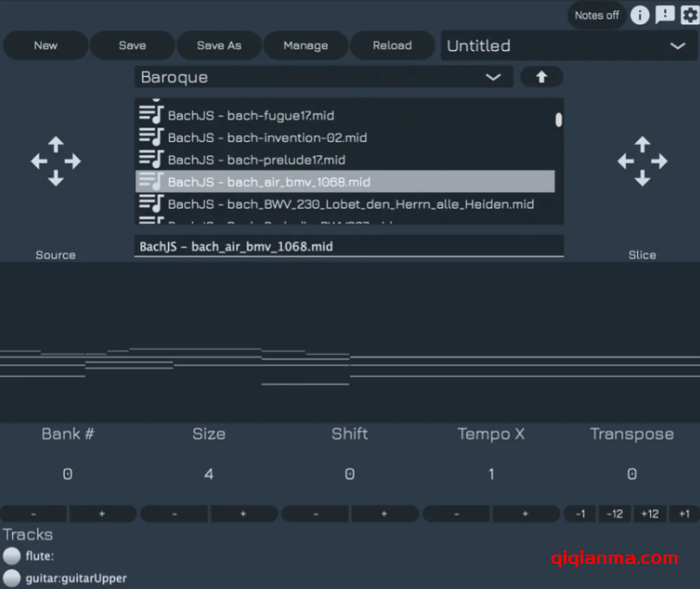Viewport: 700px width, 589px height.
Task: Enable the flute track toggle
Action: tap(12, 555)
